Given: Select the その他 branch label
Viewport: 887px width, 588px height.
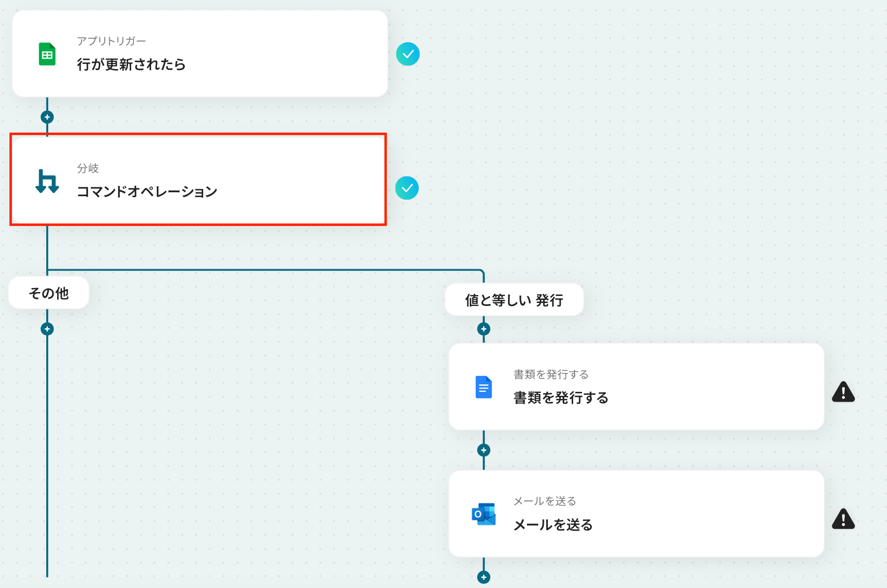Looking at the screenshot, I should tap(49, 293).
